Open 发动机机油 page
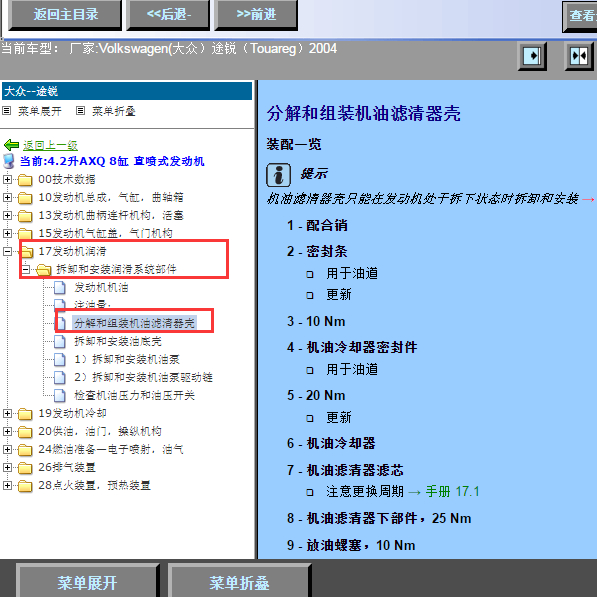The height and width of the screenshot is (597, 597). (x=101, y=287)
